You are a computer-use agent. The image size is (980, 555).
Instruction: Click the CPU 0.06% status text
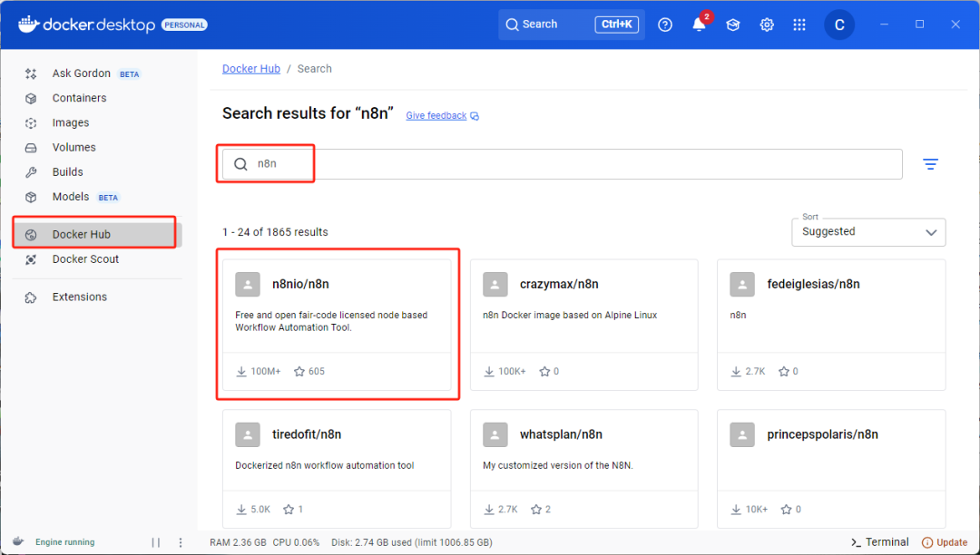[296, 542]
